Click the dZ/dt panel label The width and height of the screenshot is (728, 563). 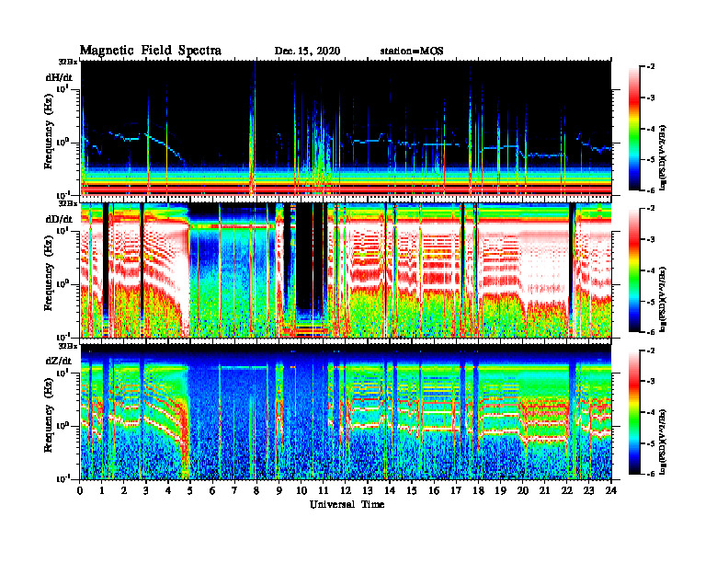tap(59, 361)
